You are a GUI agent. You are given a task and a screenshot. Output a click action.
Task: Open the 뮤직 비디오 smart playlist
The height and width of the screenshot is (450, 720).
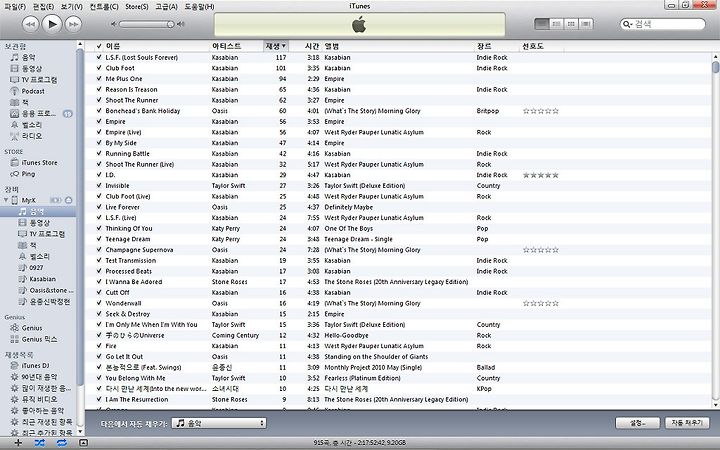click(x=40, y=399)
